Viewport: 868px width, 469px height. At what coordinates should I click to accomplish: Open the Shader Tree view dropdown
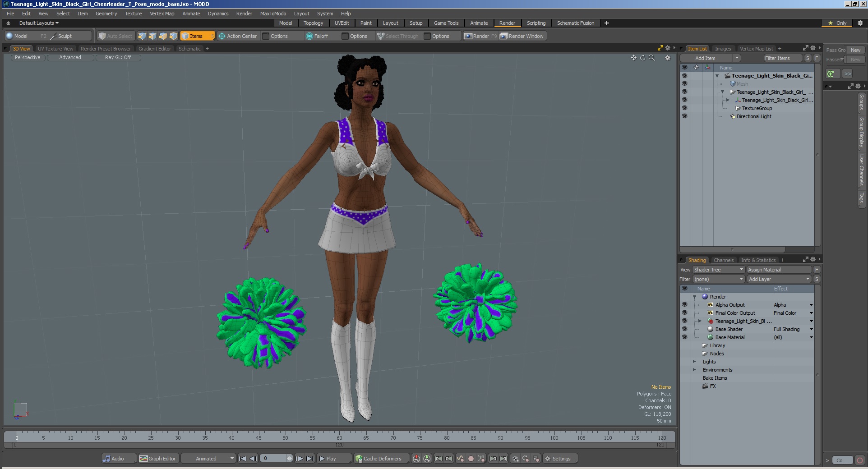719,270
